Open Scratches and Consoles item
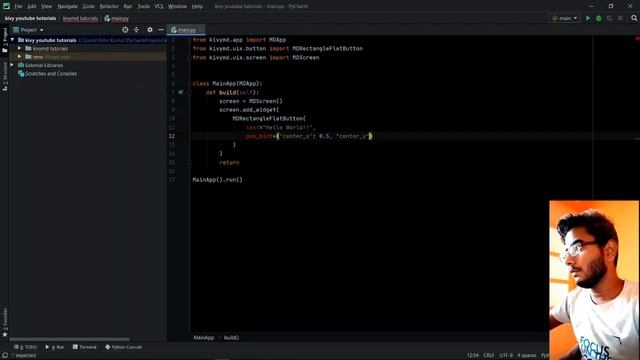 click(x=51, y=74)
